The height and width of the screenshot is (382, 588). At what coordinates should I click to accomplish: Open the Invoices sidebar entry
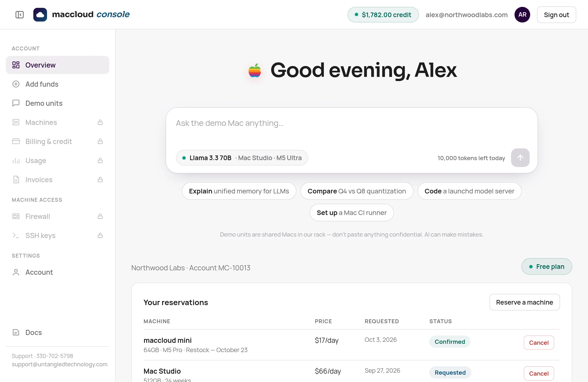point(58,179)
